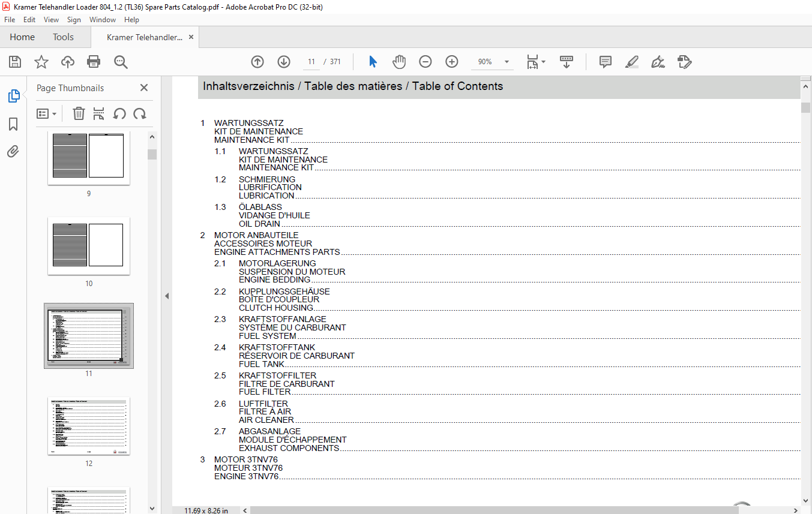
Task: Add a comment with the sticky note icon
Action: click(x=606, y=62)
